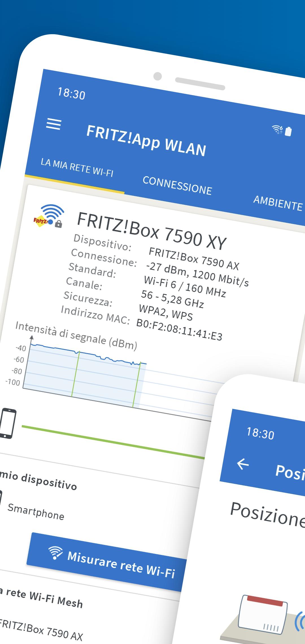Tap the FRITZ! Wi-Fi network logo icon
Image resolution: width=305 pixels, height=644 pixels.
[x=49, y=216]
